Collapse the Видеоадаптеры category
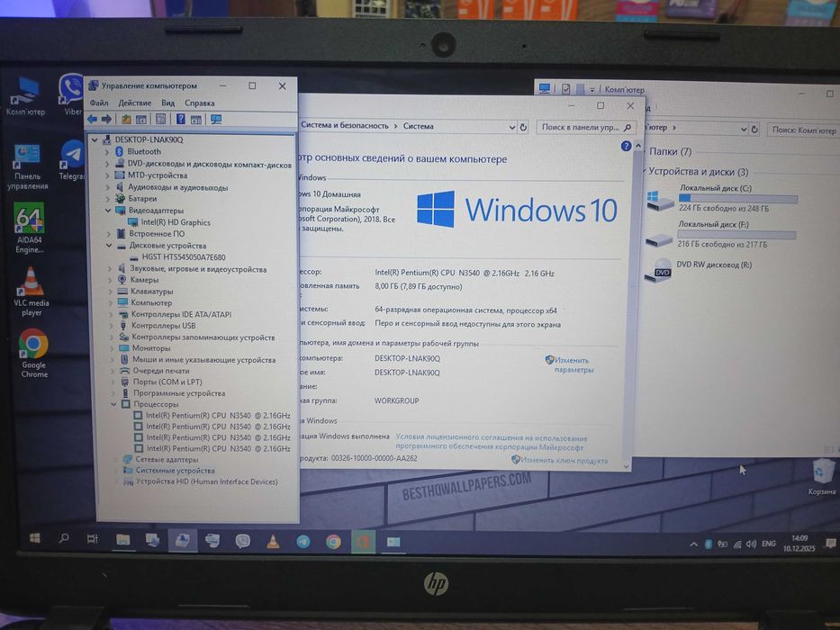 [108, 211]
